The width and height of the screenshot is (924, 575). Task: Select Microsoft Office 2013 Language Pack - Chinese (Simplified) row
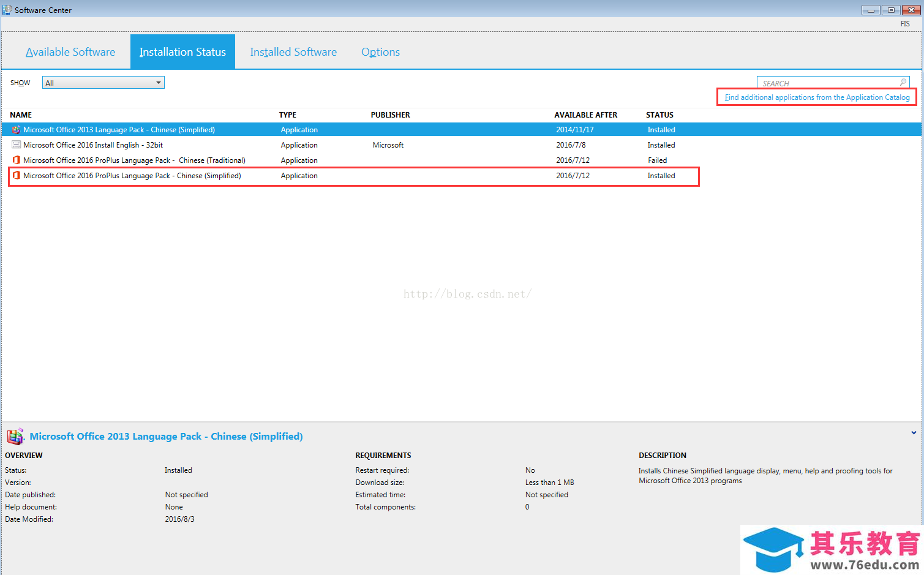461,130
